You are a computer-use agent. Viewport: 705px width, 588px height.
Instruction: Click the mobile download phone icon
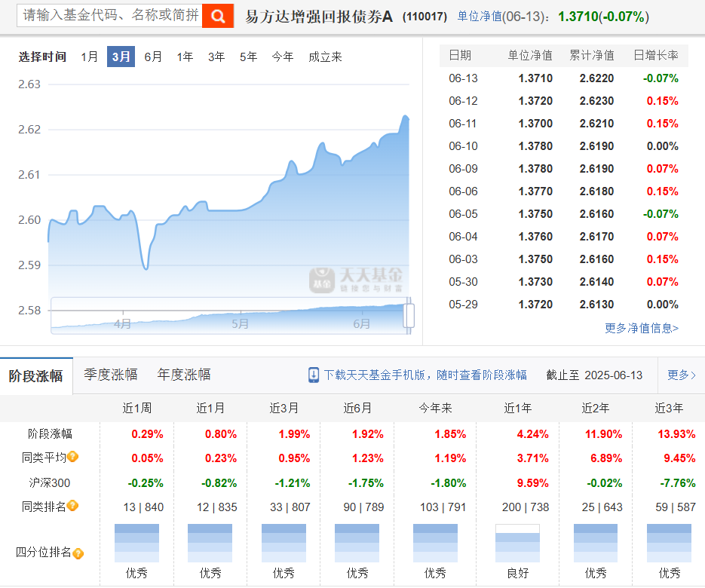314,375
